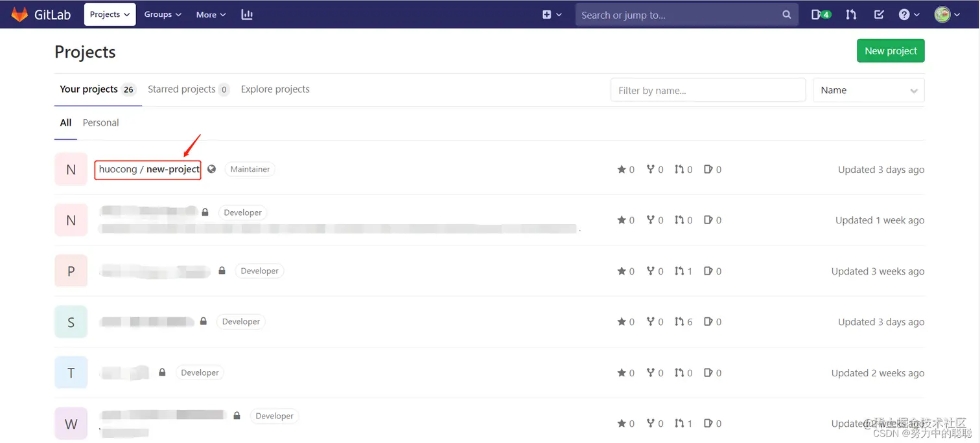Click star icon in W project row
Viewport: 980px width, 443px height.
click(622, 424)
